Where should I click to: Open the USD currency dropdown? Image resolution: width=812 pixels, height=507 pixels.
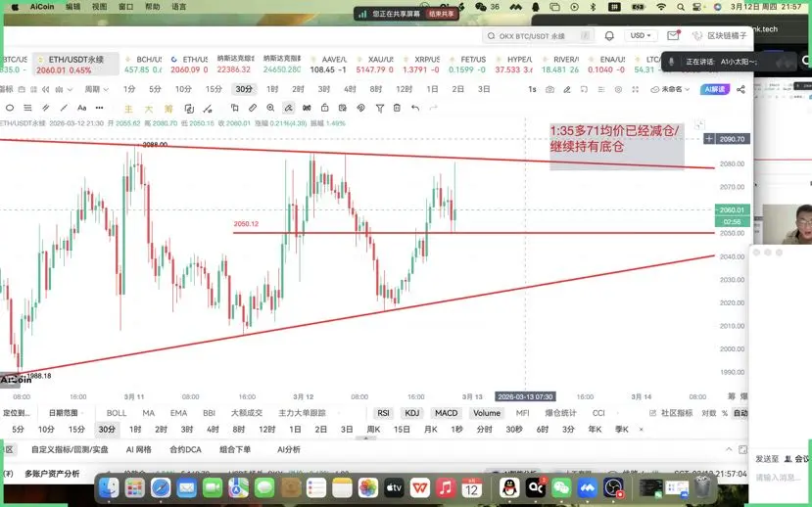(x=641, y=35)
